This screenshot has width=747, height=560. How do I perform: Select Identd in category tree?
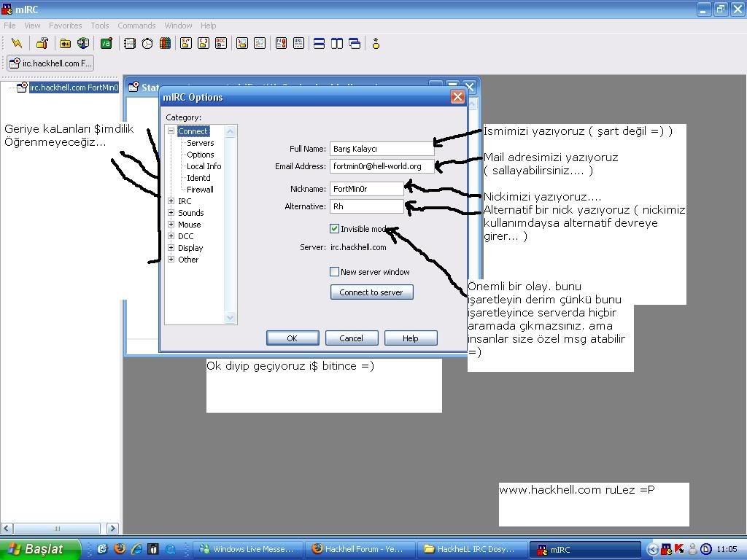click(x=198, y=178)
